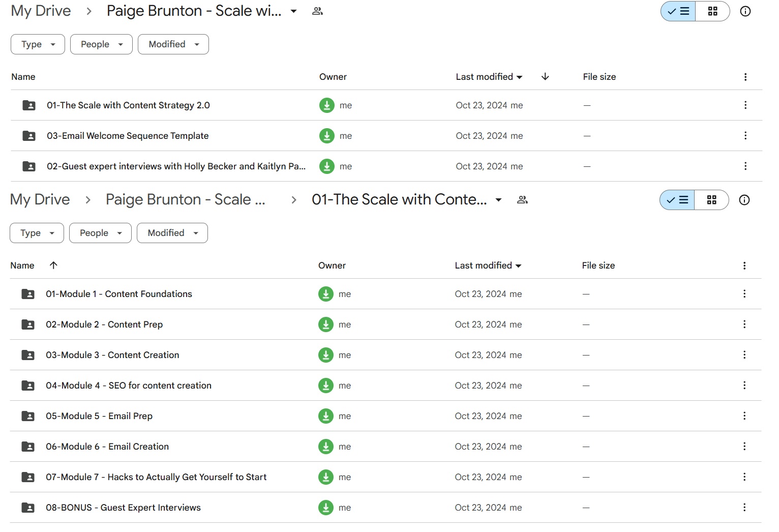Image resolution: width=779 pixels, height=532 pixels.
Task: Switch lower panel to list layout
Action: [x=677, y=200]
